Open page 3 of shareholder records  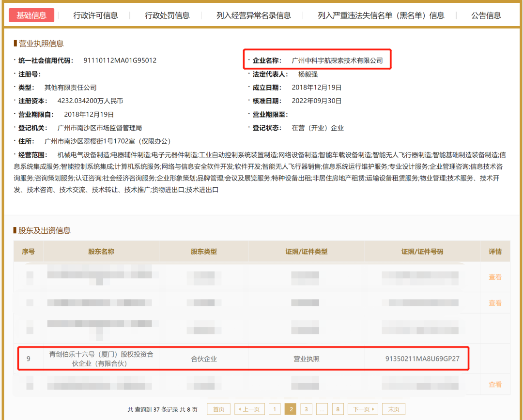[x=306, y=409]
